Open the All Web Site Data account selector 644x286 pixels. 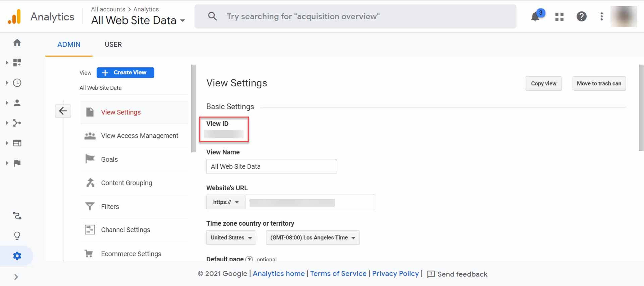click(x=138, y=20)
